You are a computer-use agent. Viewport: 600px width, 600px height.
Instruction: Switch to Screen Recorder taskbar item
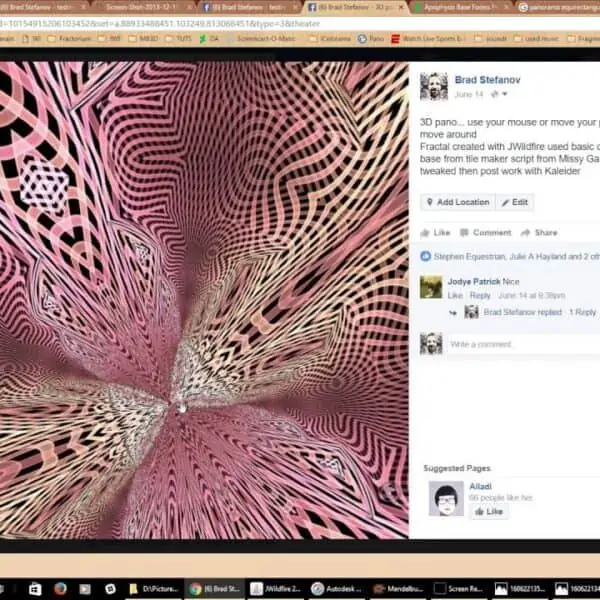(458, 589)
